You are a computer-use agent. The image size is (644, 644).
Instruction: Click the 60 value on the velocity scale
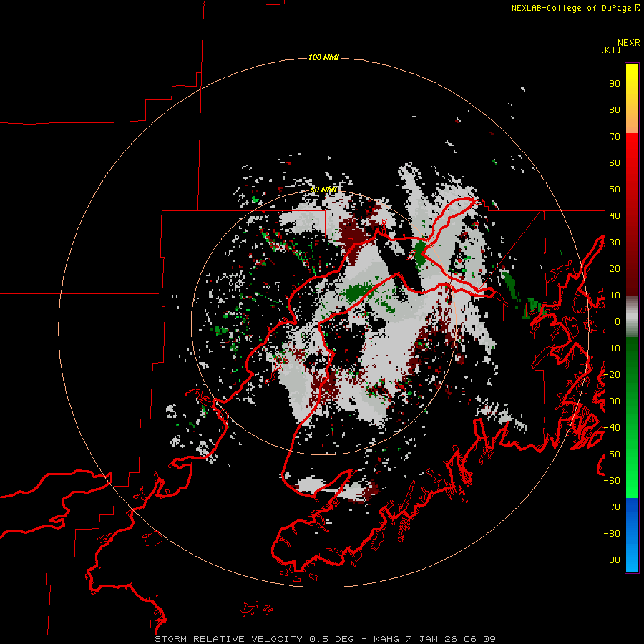[615, 162]
